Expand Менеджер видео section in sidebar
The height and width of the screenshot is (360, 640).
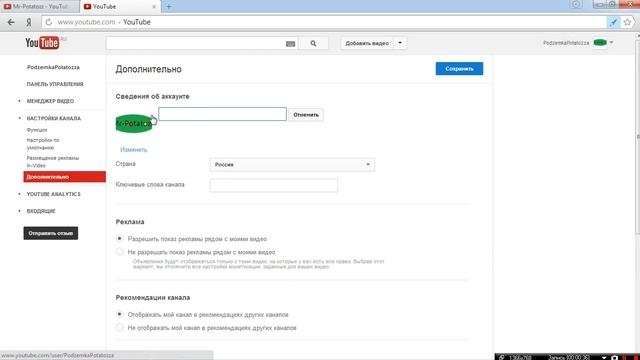[20, 101]
